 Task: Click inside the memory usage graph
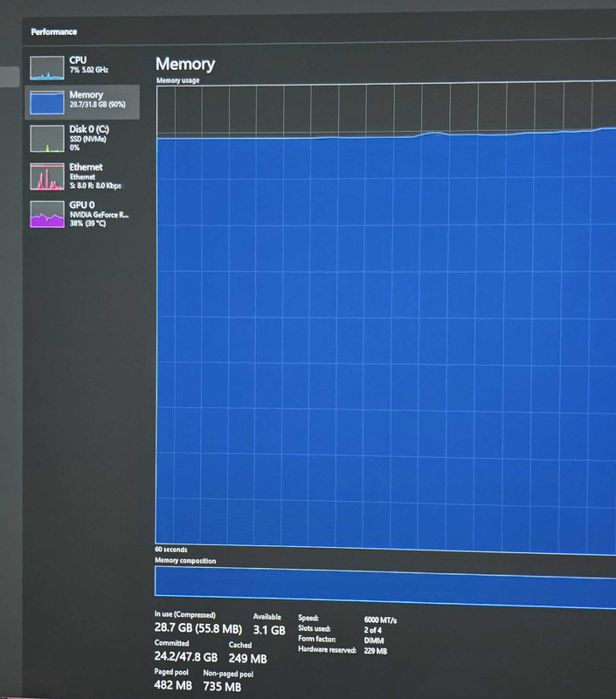pyautogui.click(x=386, y=319)
